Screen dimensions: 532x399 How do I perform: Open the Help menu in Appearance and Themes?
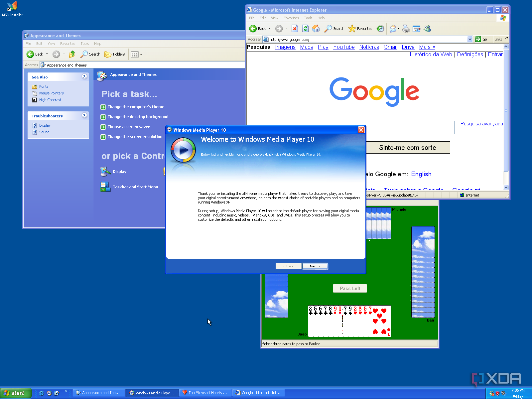(97, 44)
